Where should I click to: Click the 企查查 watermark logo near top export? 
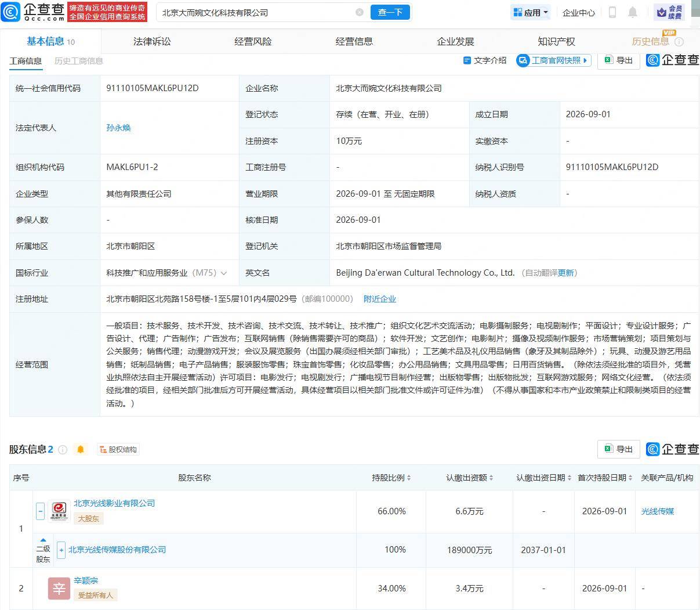pos(673,60)
